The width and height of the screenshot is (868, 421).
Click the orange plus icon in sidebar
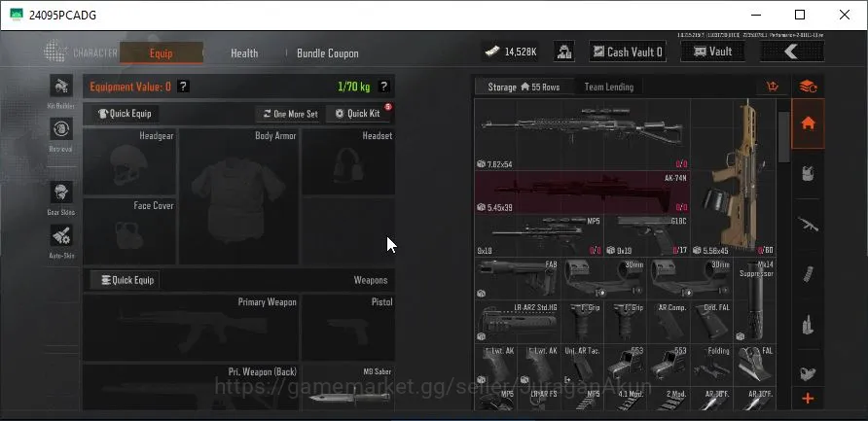tap(808, 399)
